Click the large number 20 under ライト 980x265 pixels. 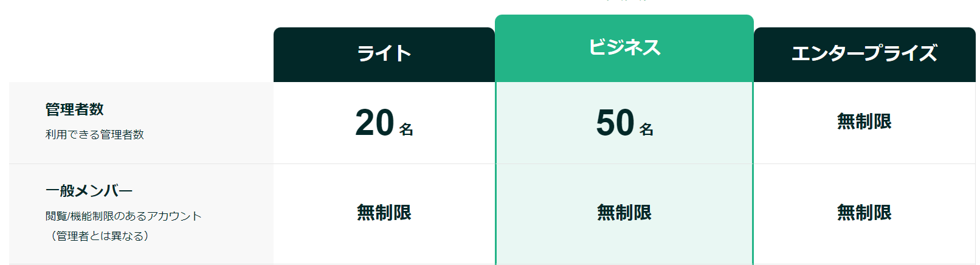pyautogui.click(x=374, y=123)
